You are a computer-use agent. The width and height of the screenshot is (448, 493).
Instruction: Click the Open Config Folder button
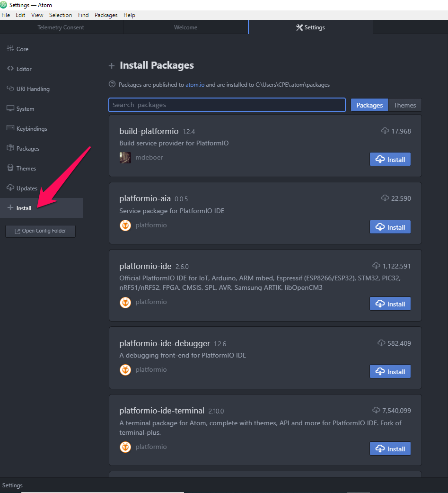40,231
